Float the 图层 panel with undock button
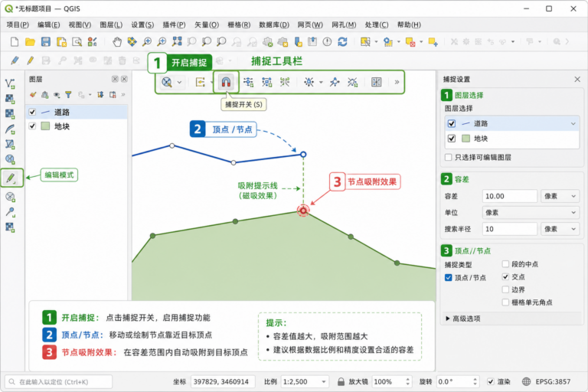 point(115,79)
